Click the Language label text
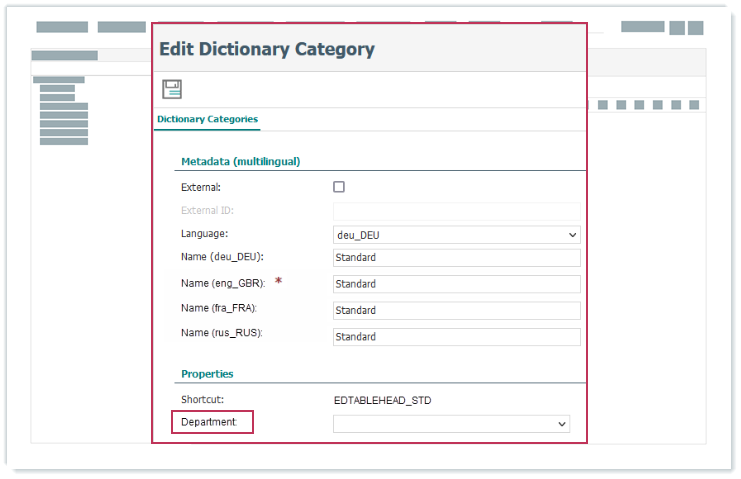Screen dimensions: 741x479 click(204, 233)
